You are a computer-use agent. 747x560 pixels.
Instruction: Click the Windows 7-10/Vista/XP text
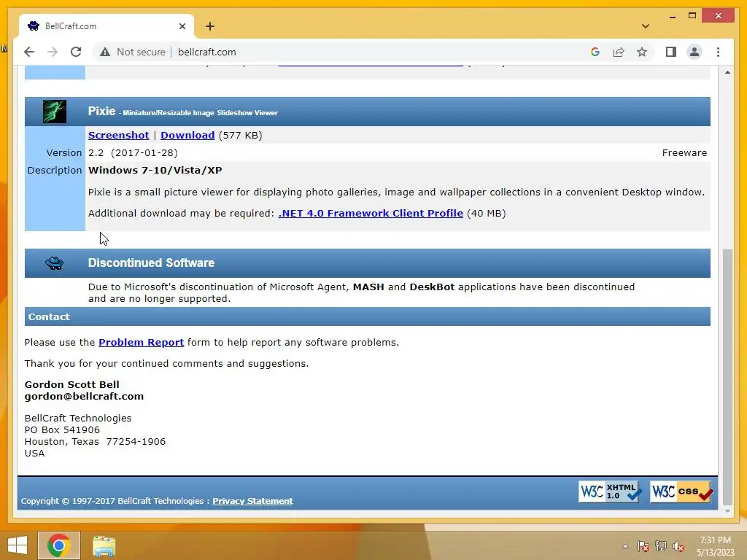coord(155,171)
